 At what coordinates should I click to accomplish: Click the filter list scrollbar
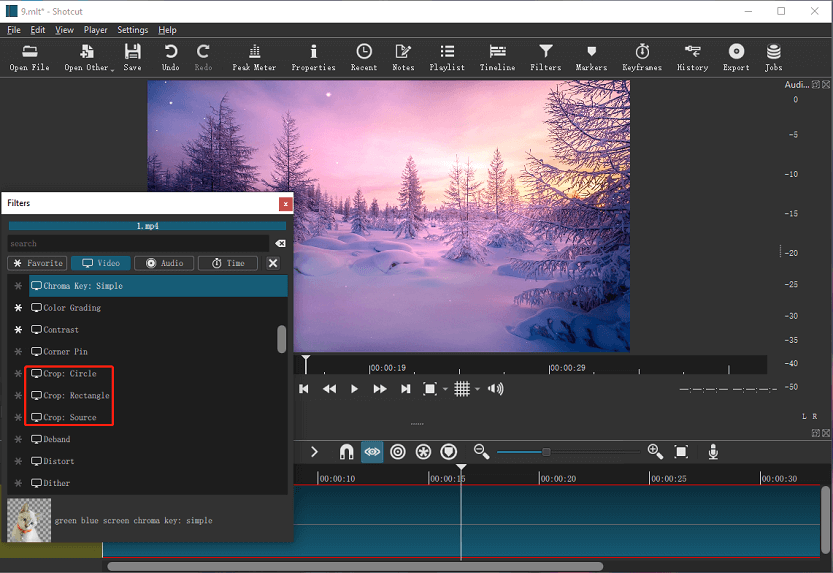coord(282,339)
